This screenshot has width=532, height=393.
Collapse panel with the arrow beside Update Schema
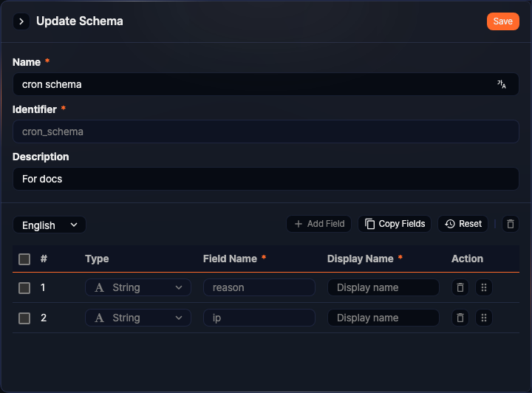[x=21, y=21]
